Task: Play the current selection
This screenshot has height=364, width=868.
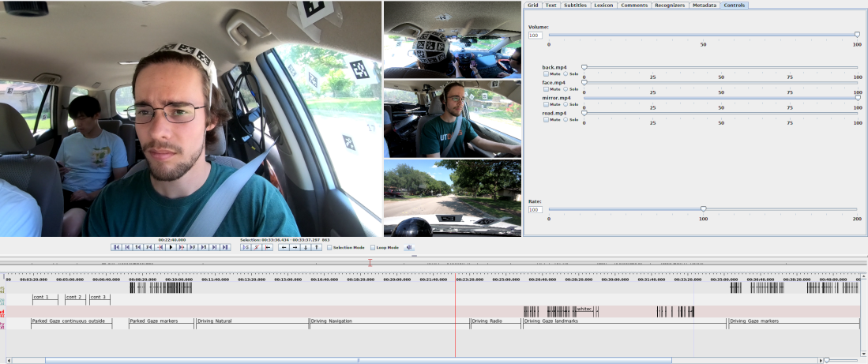Action: [x=246, y=247]
